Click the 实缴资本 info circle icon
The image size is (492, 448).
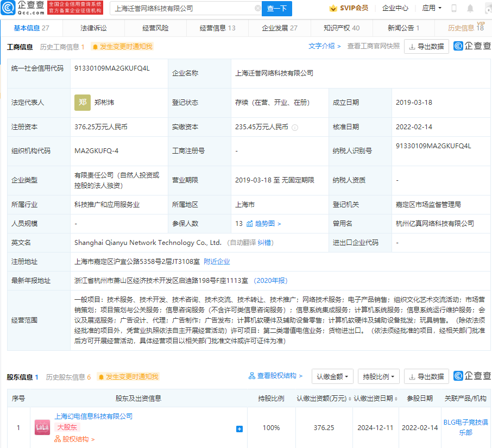pyautogui.click(x=295, y=128)
